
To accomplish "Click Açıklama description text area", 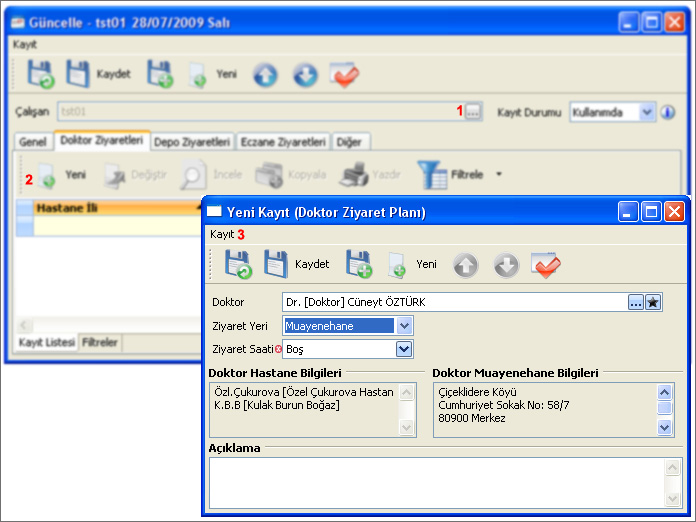I will point(437,483).
